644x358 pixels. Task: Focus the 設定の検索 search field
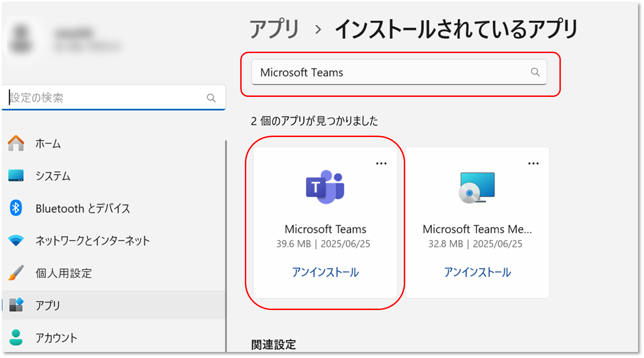(x=114, y=98)
